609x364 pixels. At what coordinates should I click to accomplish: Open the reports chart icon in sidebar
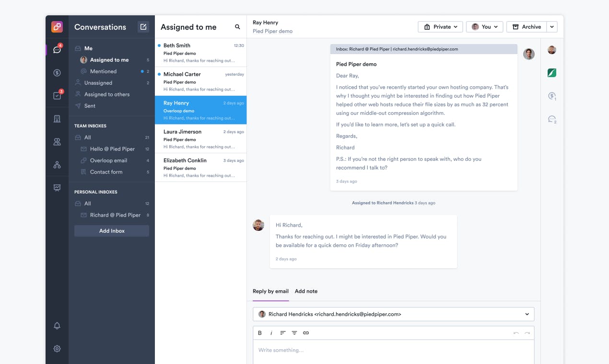click(x=57, y=188)
